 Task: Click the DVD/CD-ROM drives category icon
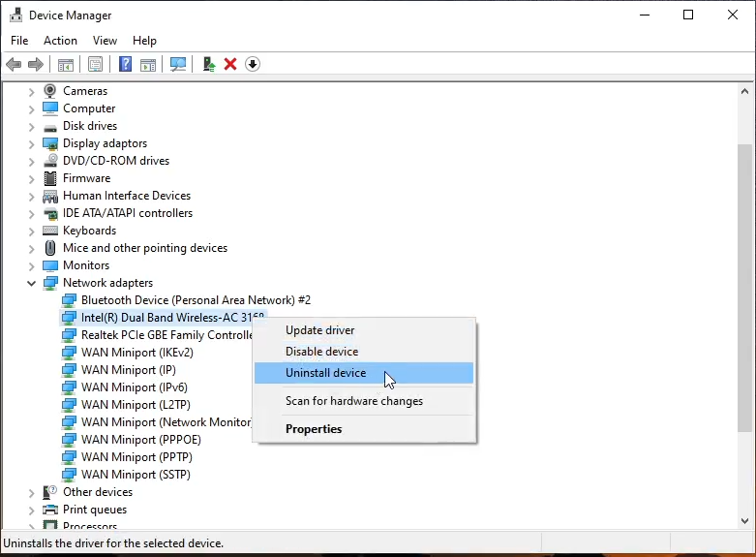[x=50, y=161]
